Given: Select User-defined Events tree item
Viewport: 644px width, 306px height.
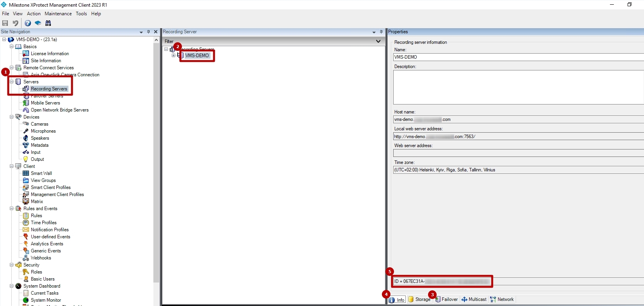Looking at the screenshot, I should pyautogui.click(x=50, y=237).
